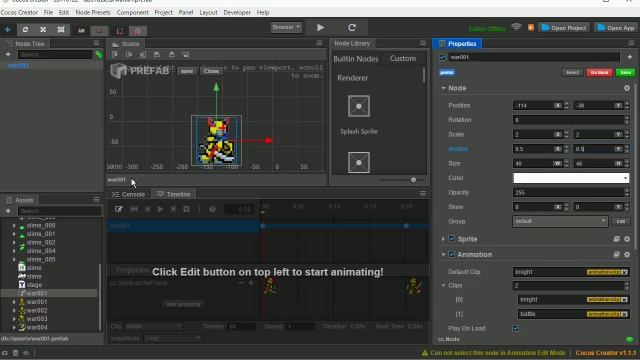Click the green link icon beside Node Tree search
The height and width of the screenshot is (360, 640).
[x=99, y=54]
